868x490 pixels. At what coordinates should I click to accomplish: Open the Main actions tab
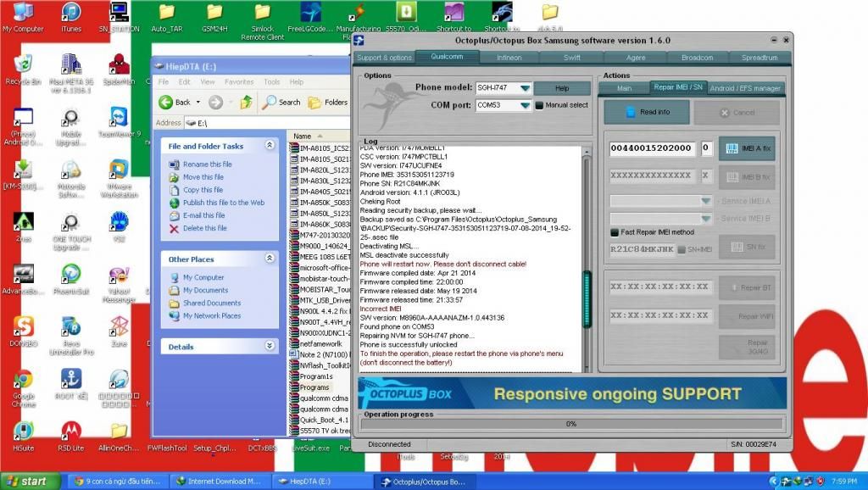click(x=624, y=88)
